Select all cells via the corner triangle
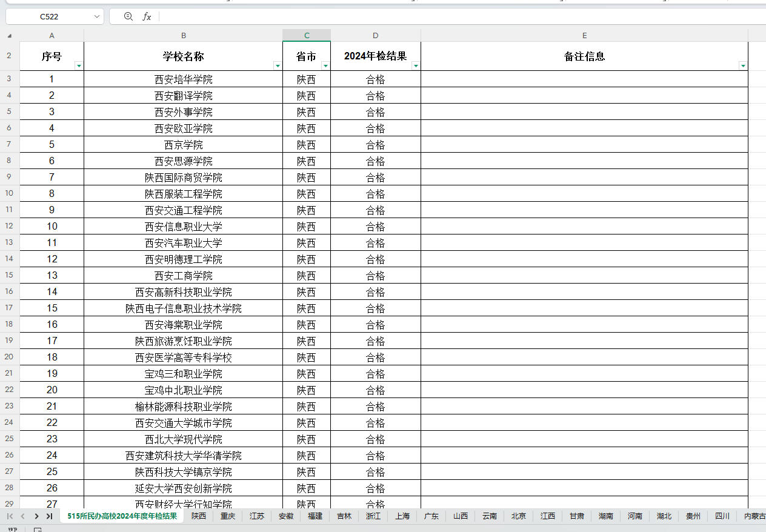The height and width of the screenshot is (532, 766). coord(9,35)
